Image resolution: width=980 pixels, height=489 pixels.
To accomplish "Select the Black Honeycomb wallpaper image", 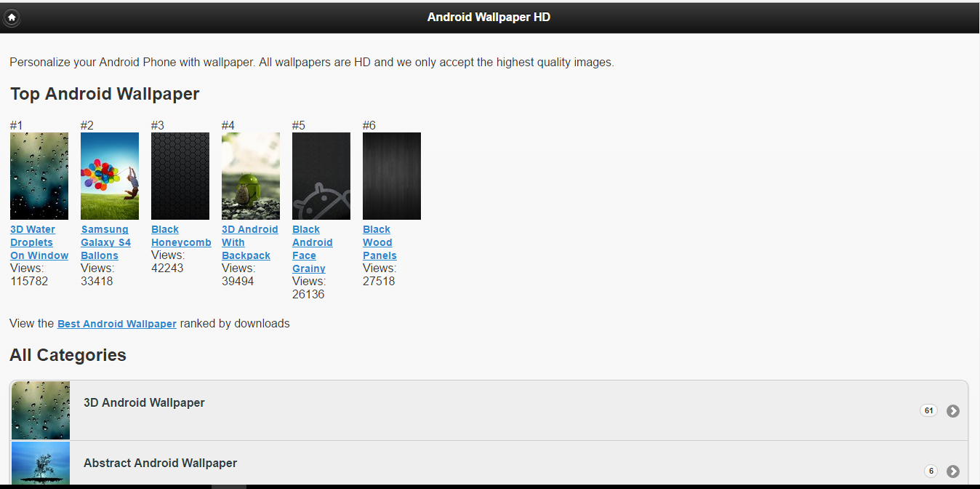I will [x=180, y=176].
